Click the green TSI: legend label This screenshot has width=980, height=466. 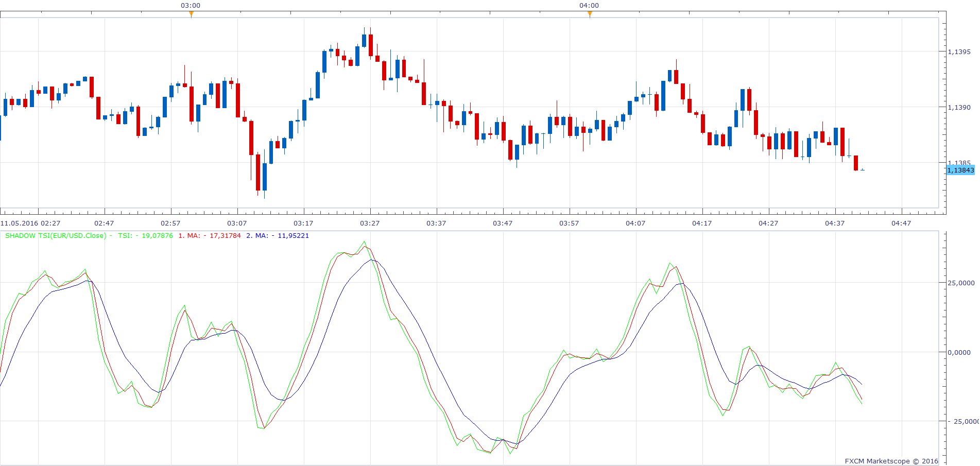pos(125,236)
